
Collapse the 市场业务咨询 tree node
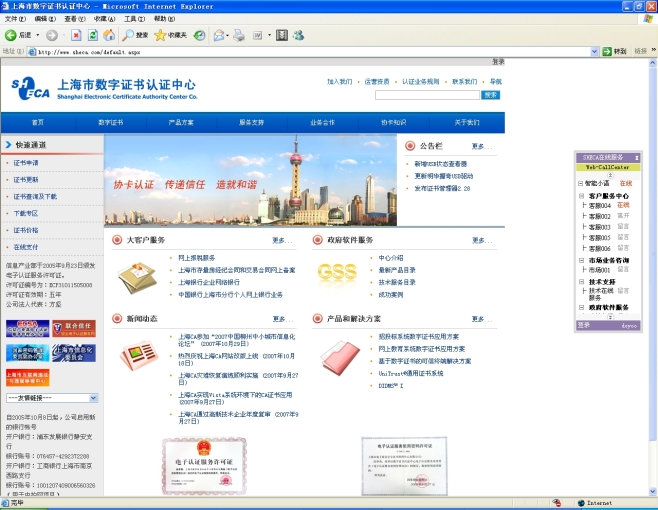pos(582,260)
